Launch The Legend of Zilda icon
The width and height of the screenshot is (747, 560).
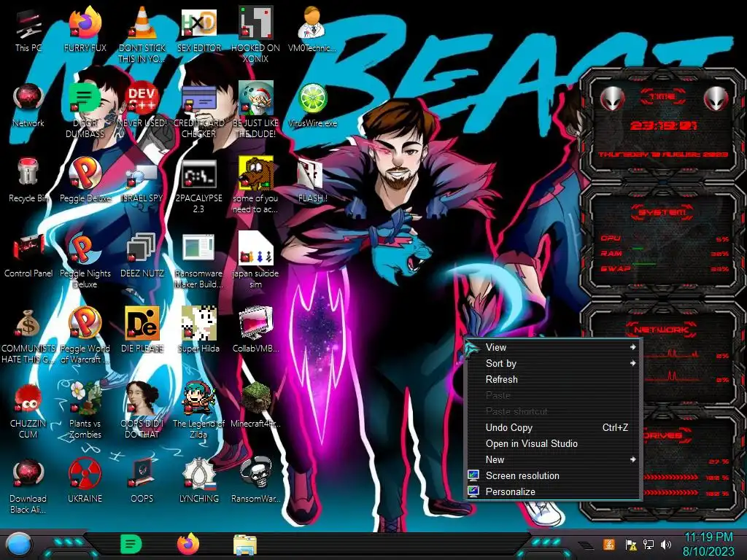coord(199,410)
